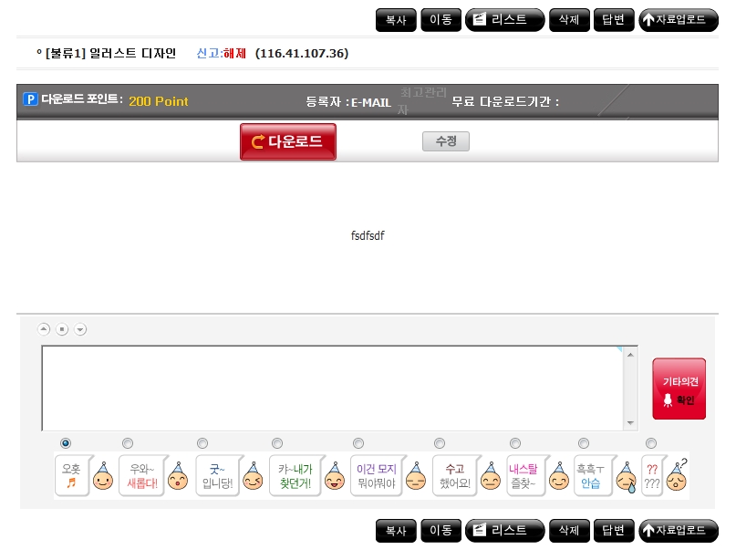Viewport: 736px width, 560px height.
Task: Select the 수고 했어요! radio button
Action: (x=440, y=443)
